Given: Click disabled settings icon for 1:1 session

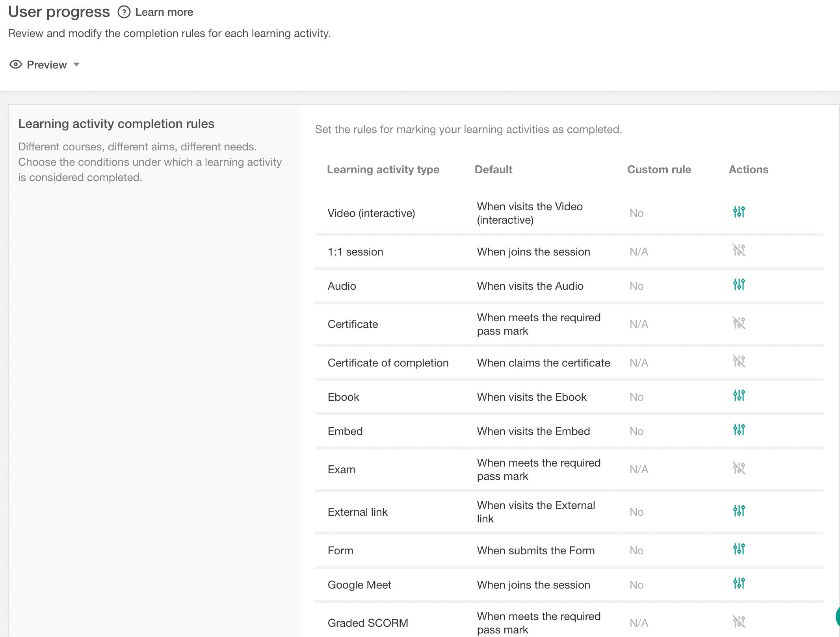Looking at the screenshot, I should [x=739, y=250].
